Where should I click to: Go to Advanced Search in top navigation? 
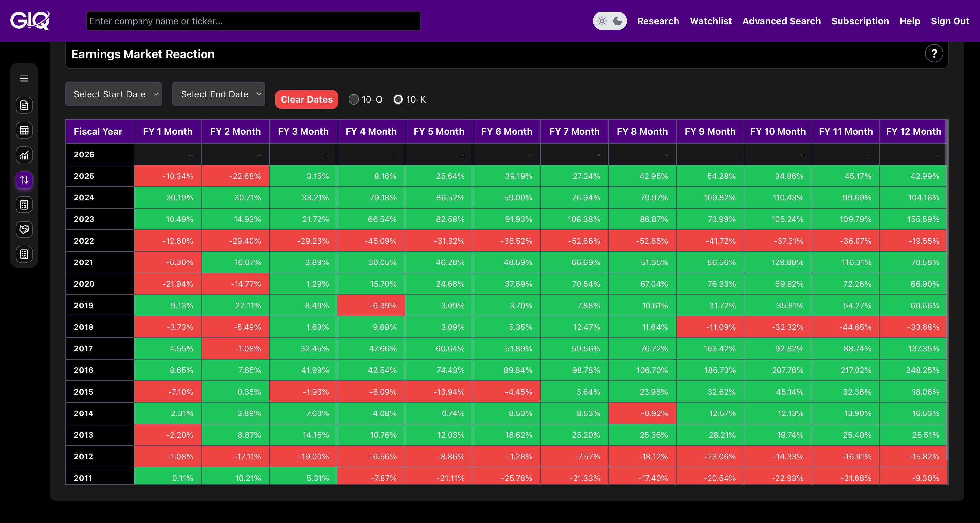781,21
